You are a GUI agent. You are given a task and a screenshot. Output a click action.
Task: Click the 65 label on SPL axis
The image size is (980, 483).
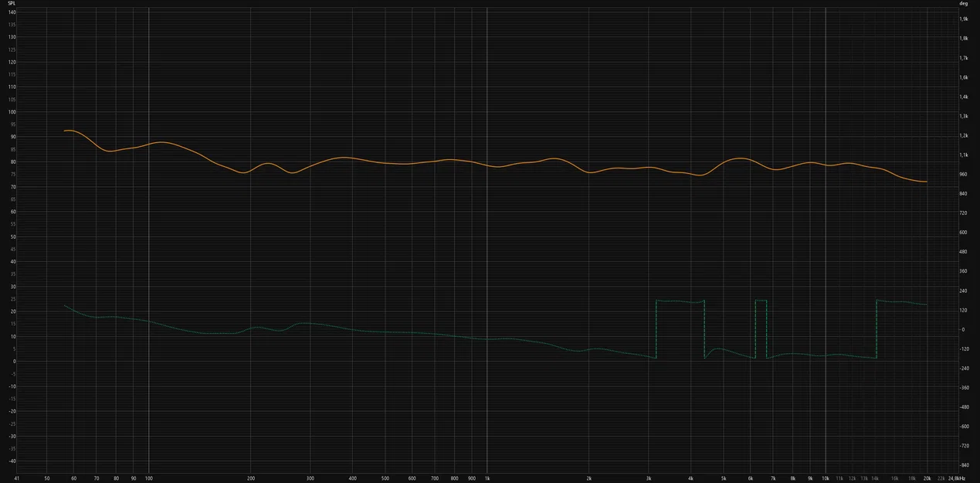click(12, 199)
